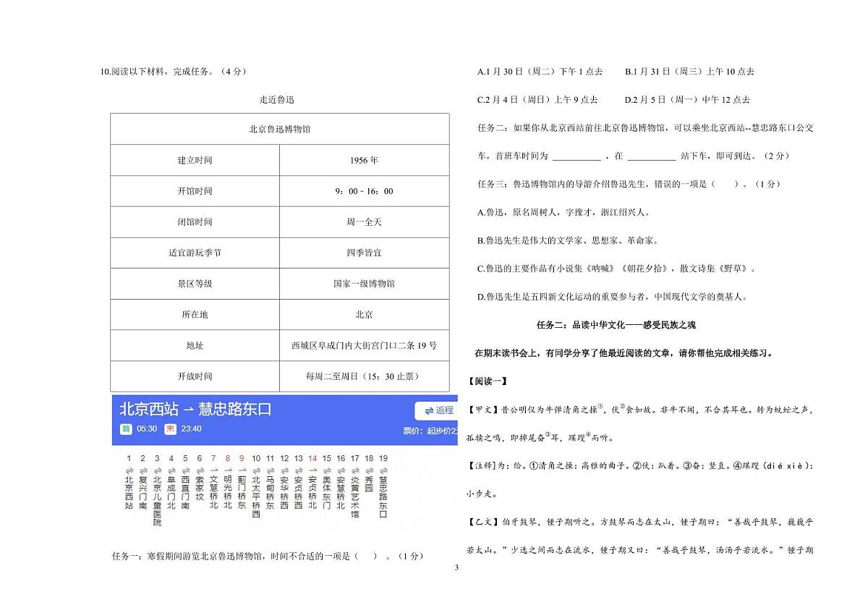This screenshot has height=613, width=868.
Task: Click heading 任务二：品读中华文化
Action: [x=616, y=325]
